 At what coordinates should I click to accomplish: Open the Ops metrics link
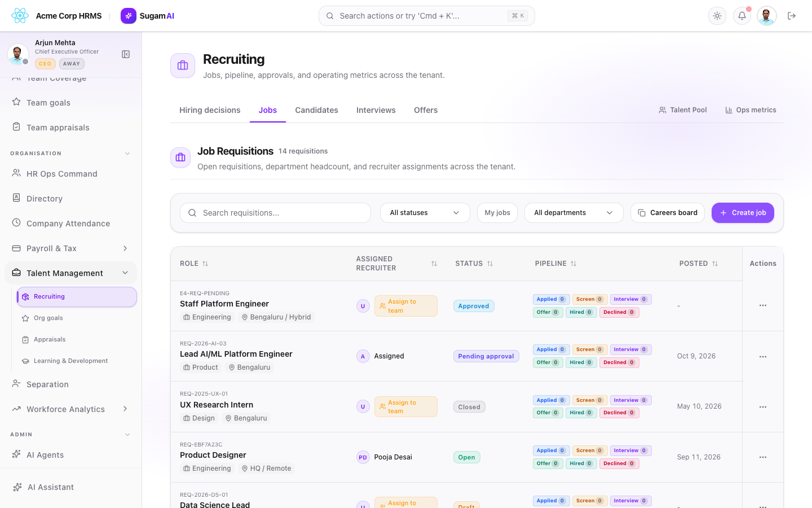pos(751,110)
